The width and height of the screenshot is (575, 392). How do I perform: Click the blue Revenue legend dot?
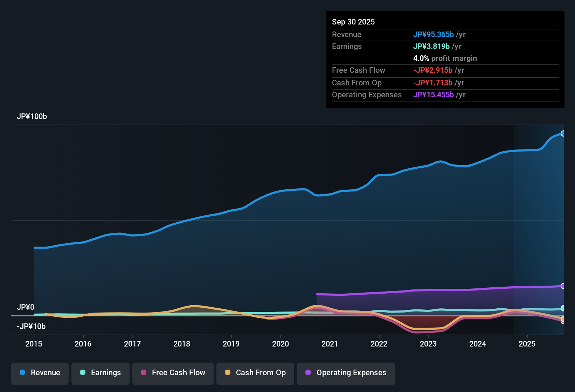22,373
